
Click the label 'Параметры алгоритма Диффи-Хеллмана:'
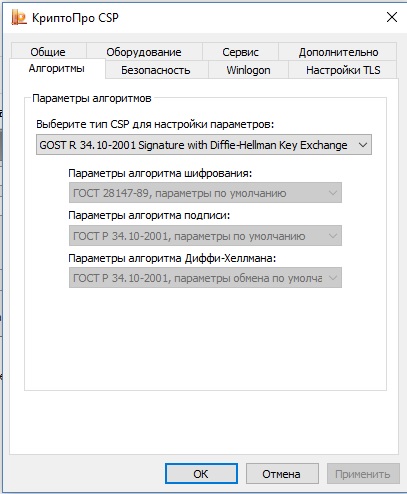(x=172, y=258)
